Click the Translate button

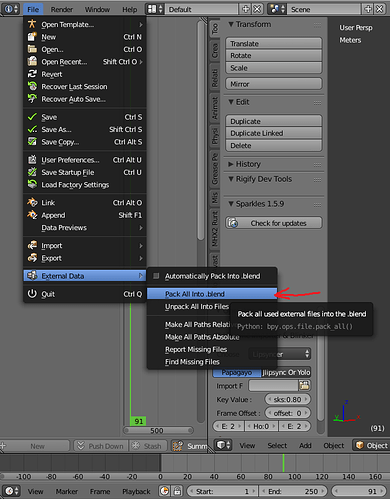point(274,44)
